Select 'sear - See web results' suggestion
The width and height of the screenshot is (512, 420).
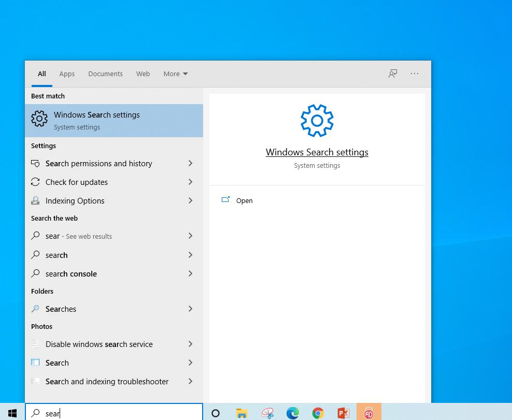click(x=114, y=236)
